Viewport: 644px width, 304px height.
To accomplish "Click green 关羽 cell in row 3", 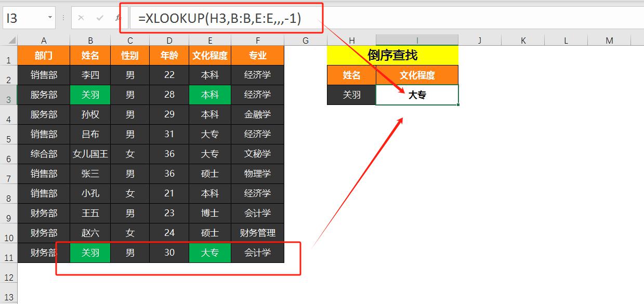I will pos(90,95).
